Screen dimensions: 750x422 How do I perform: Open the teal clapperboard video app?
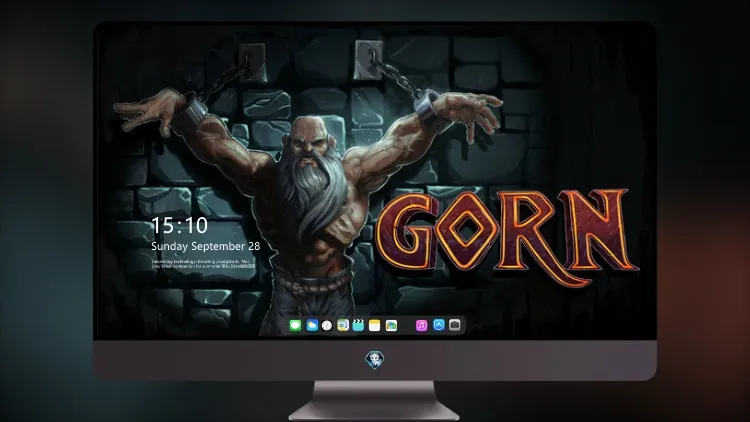(358, 325)
